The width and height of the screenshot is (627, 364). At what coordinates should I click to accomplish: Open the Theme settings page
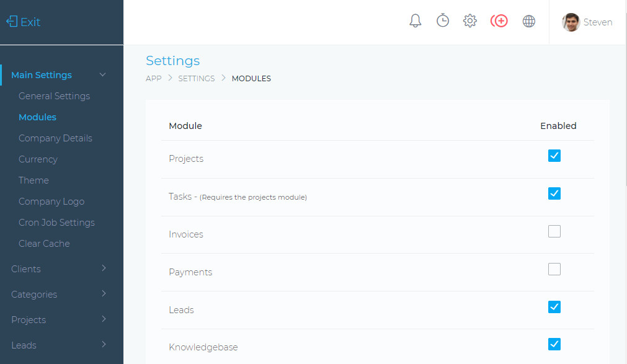(33, 180)
